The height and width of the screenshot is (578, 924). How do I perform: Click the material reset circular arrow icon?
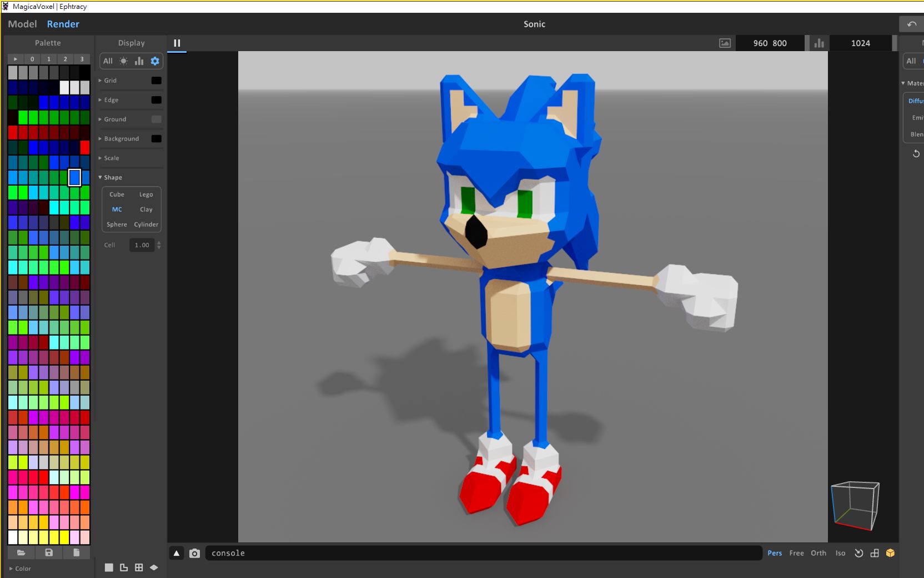tap(916, 153)
